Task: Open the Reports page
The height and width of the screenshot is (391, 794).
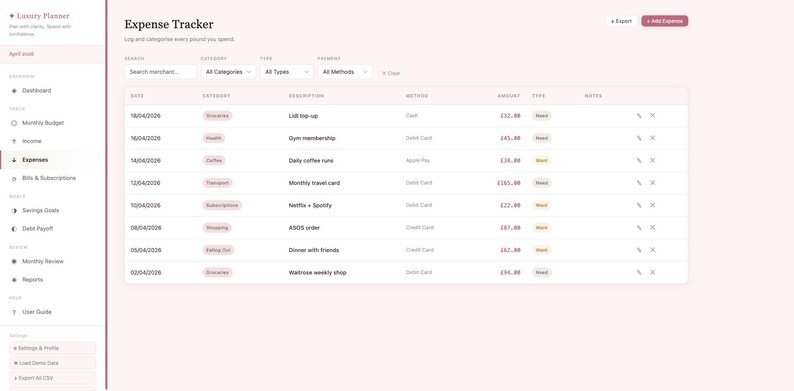Action: pyautogui.click(x=52, y=280)
